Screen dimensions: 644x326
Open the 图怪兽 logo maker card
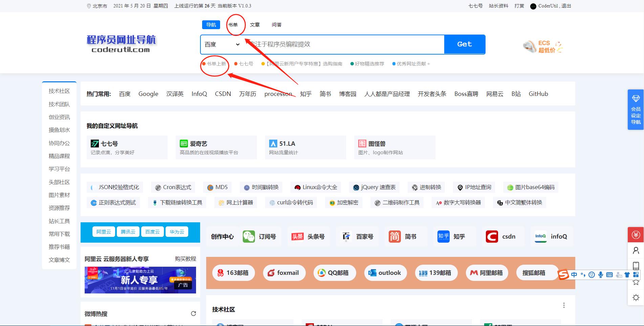pyautogui.click(x=395, y=147)
